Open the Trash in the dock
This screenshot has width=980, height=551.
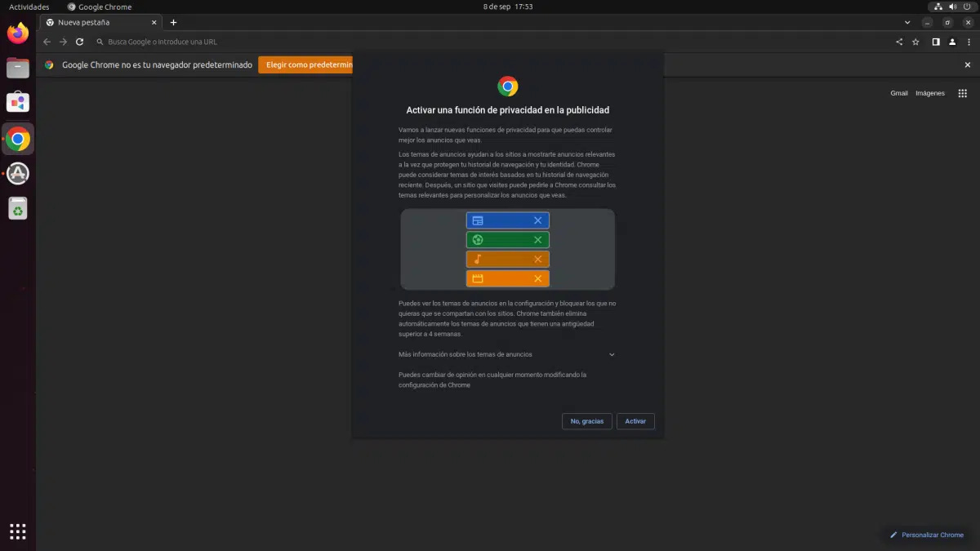(x=18, y=208)
